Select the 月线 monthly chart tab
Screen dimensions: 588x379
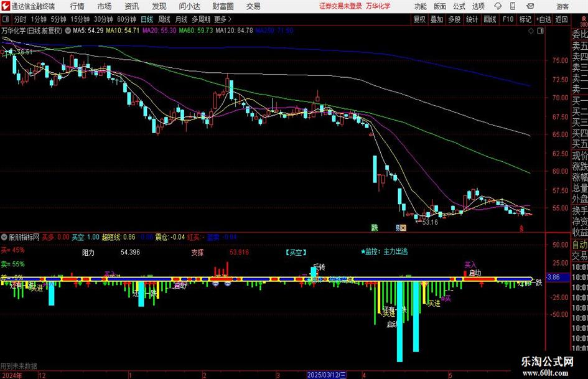coord(181,19)
